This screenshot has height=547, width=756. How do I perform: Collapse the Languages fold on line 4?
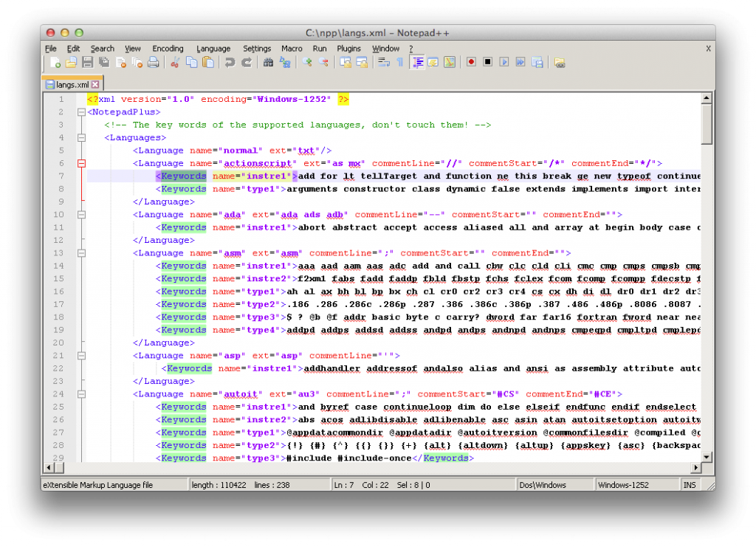point(81,138)
